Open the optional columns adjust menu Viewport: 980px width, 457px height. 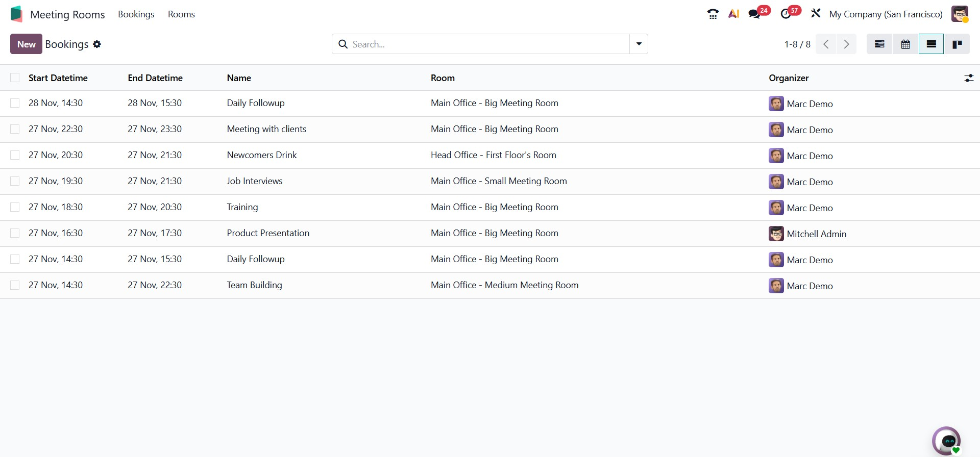coord(968,78)
